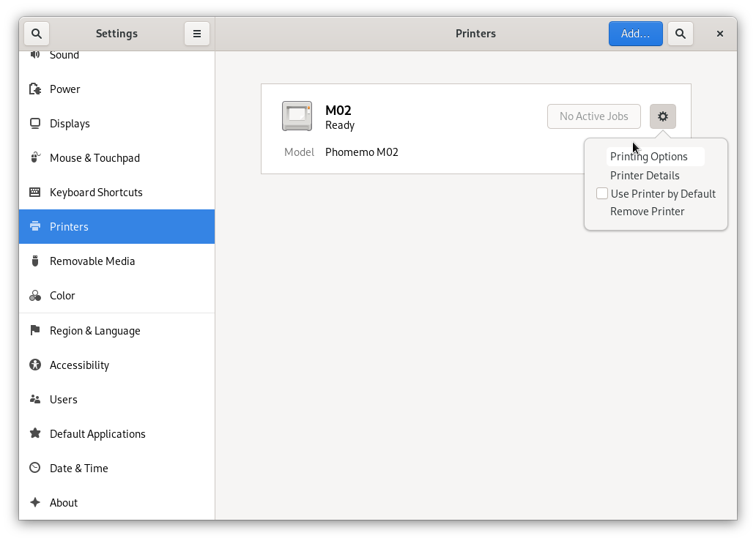Choose Remove Printer in the popup menu
Viewport: 756px width, 541px height.
[647, 212]
